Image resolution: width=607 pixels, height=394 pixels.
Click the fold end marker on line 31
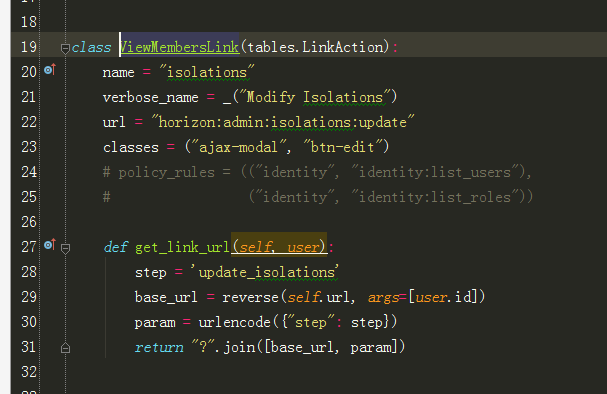65,348
